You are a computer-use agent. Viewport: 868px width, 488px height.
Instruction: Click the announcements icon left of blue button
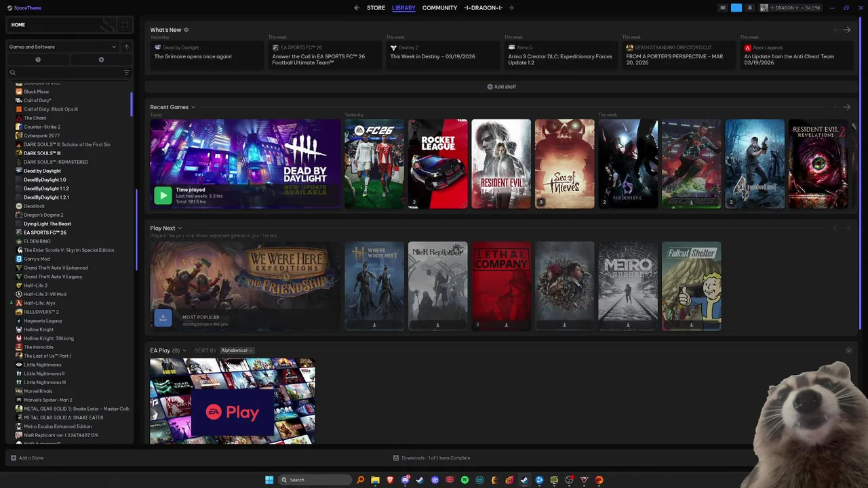(723, 8)
